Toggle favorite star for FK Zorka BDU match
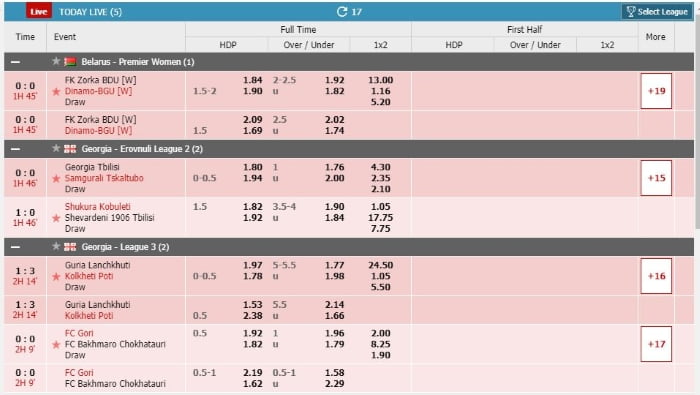The height and width of the screenshot is (395, 700). tap(56, 91)
